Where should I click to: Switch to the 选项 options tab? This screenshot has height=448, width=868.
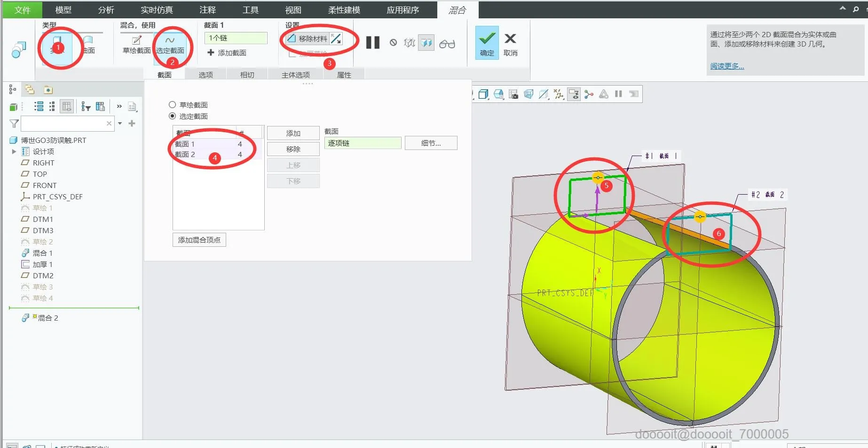point(205,75)
